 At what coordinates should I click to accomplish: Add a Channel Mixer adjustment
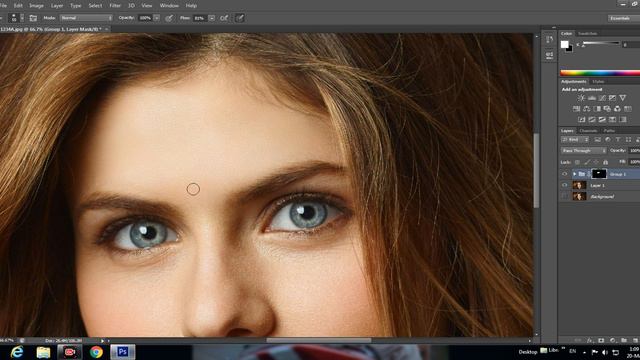617,109
